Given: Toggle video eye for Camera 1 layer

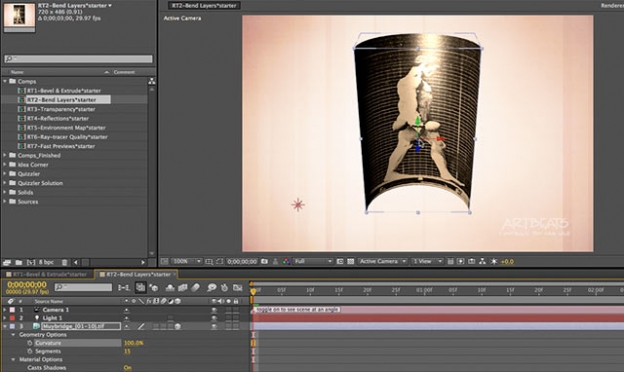Looking at the screenshot, I should pyautogui.click(x=214, y=310).
